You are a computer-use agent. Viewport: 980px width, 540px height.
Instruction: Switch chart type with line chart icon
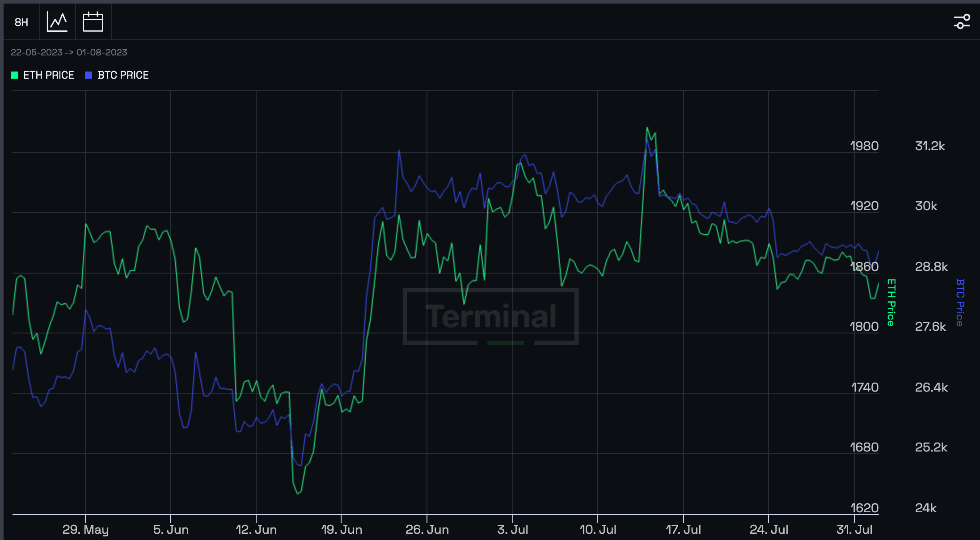click(57, 22)
